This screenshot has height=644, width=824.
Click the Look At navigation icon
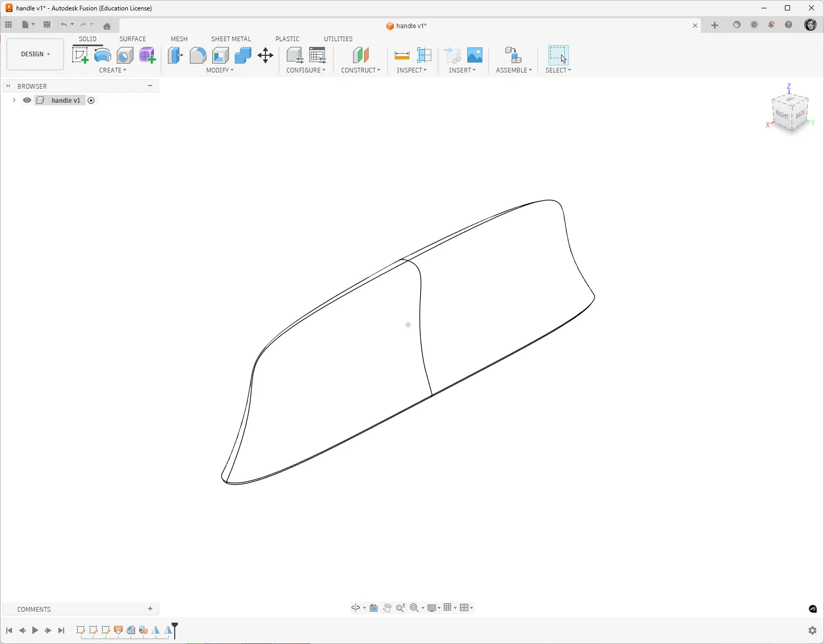click(x=373, y=608)
